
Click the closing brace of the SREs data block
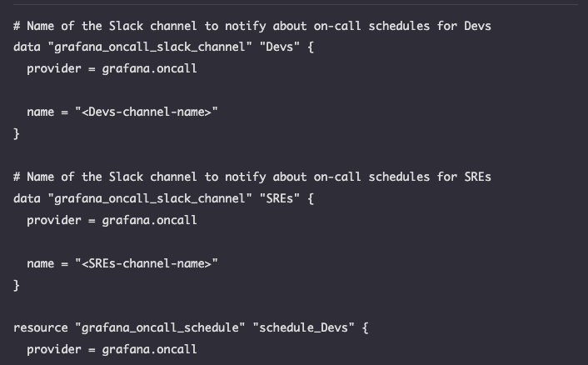pos(17,285)
